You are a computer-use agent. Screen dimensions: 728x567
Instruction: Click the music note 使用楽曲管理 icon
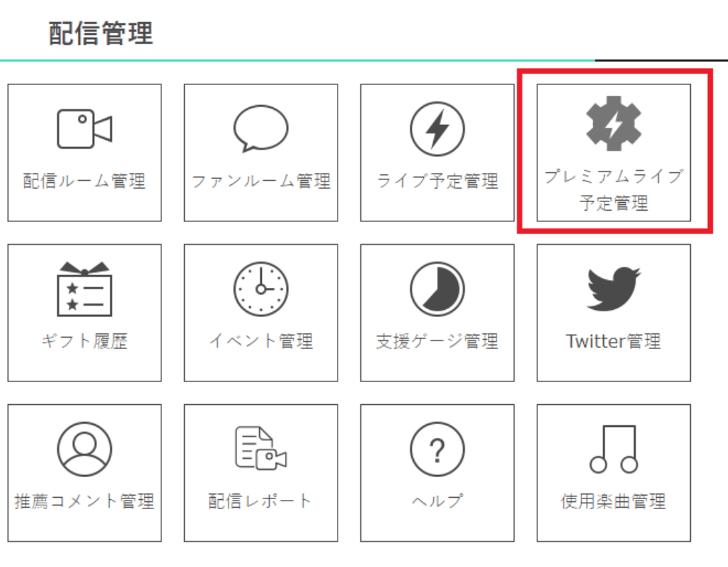point(614,449)
